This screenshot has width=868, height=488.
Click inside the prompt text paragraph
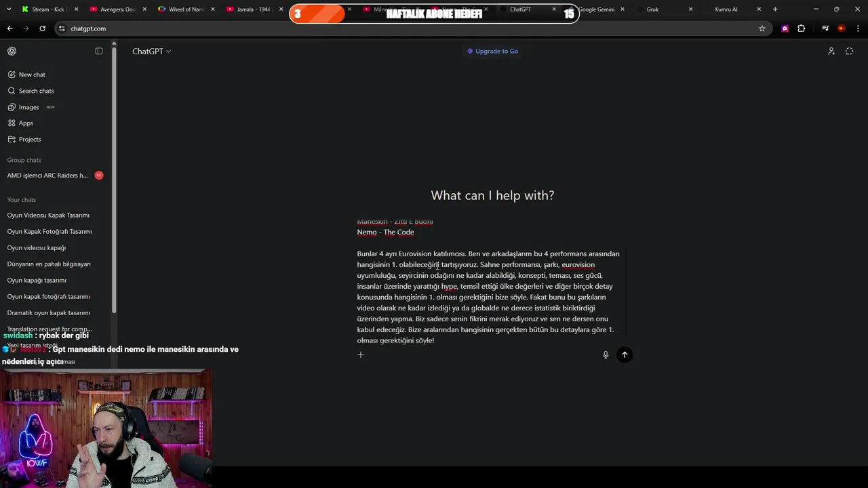coord(488,297)
